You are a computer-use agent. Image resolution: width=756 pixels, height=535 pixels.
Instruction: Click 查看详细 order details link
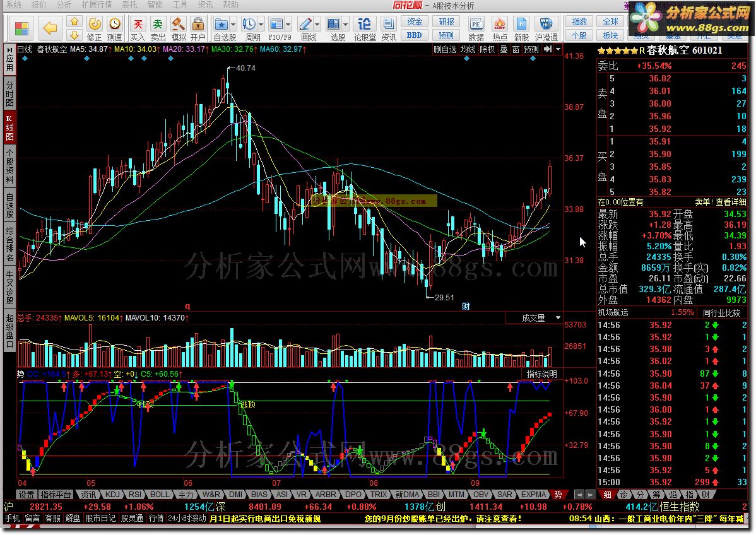pos(731,202)
